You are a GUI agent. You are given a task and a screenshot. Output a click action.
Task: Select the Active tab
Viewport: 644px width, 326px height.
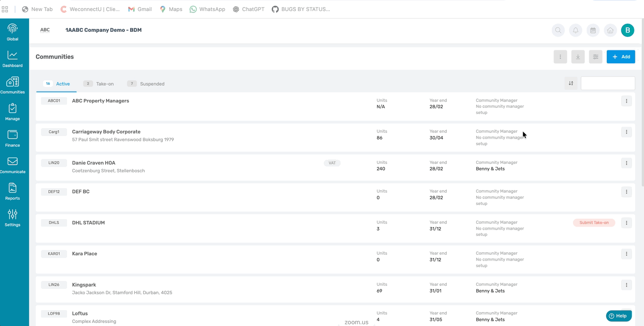57,83
